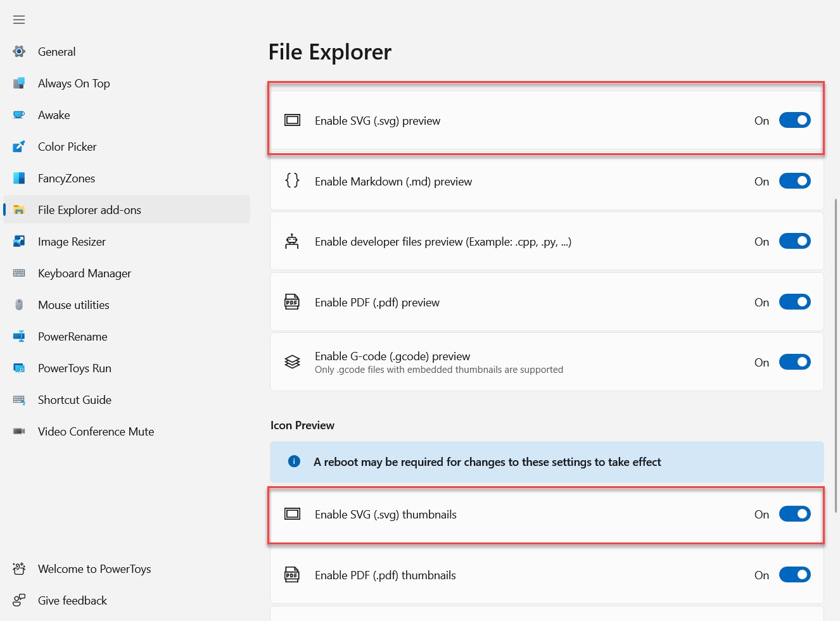Viewport: 840px width, 621px height.
Task: Select FancyZones in the sidebar
Action: coord(127,178)
